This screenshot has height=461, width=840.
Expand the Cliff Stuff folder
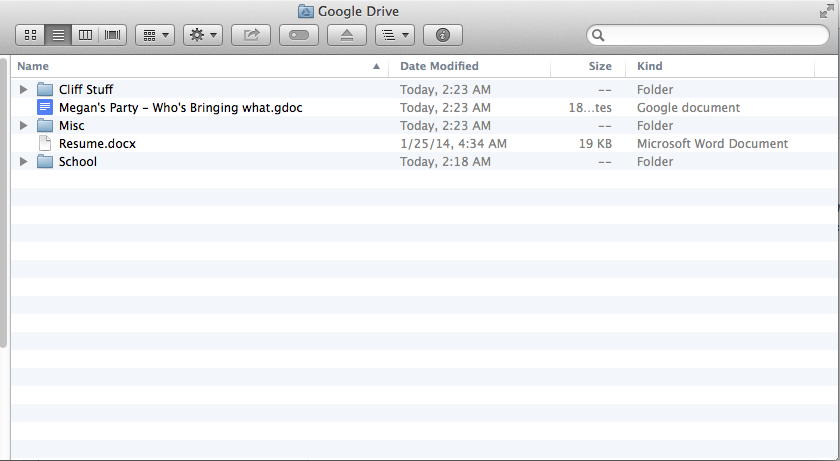[23, 89]
